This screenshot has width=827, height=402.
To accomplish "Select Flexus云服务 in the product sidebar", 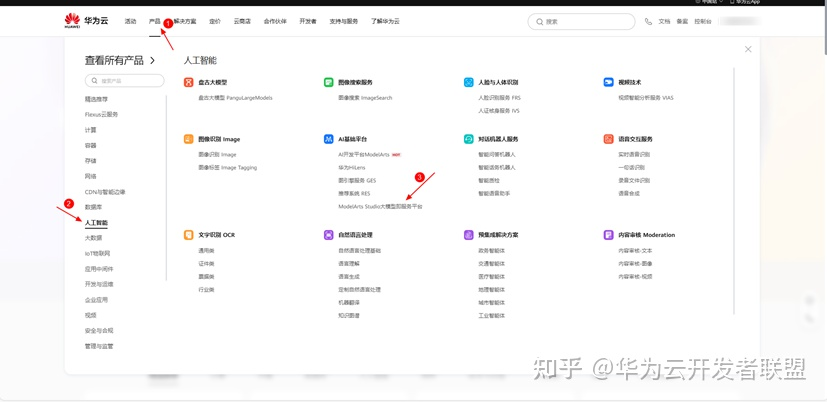I will (101, 114).
